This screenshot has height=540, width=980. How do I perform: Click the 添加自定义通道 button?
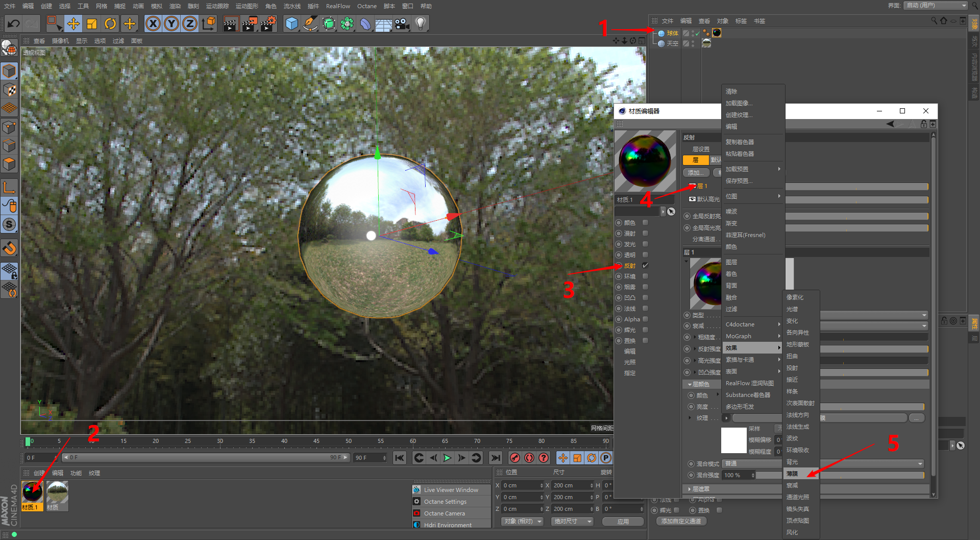pos(681,521)
